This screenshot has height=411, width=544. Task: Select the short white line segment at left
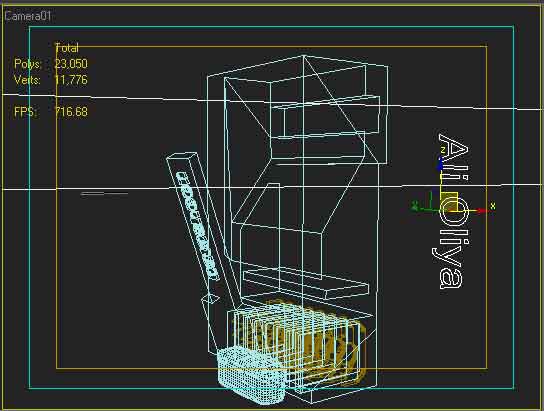[x=104, y=194]
